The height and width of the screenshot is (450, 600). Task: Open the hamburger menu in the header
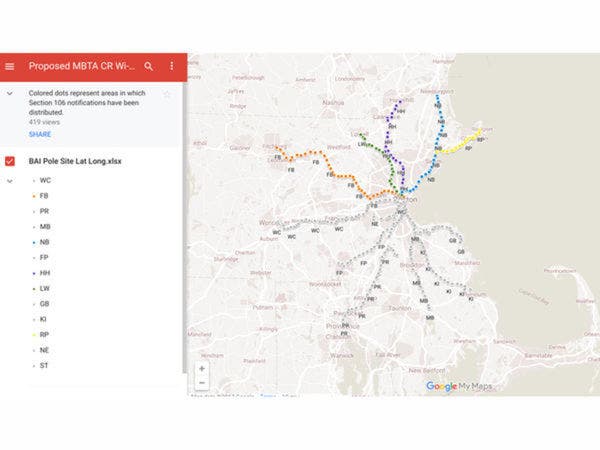coord(10,66)
